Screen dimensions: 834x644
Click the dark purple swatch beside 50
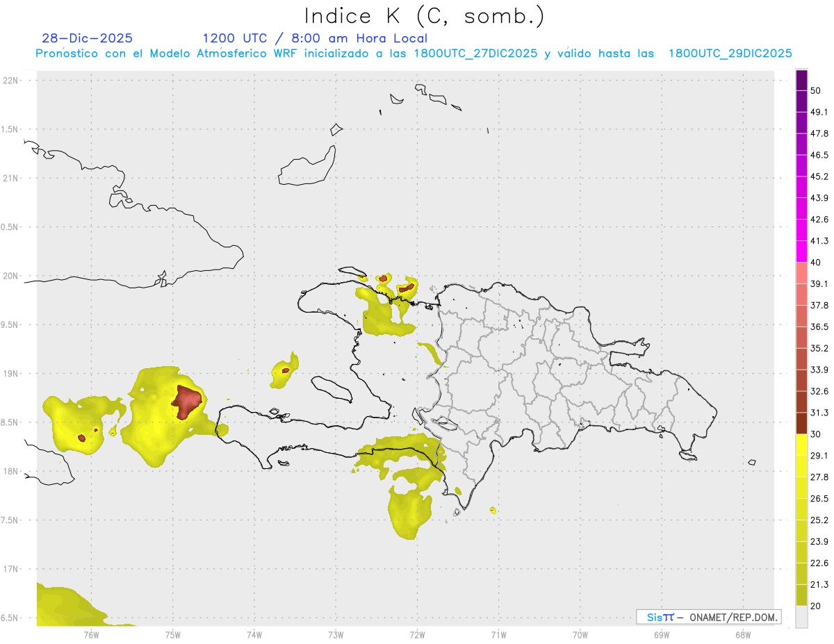coord(801,81)
